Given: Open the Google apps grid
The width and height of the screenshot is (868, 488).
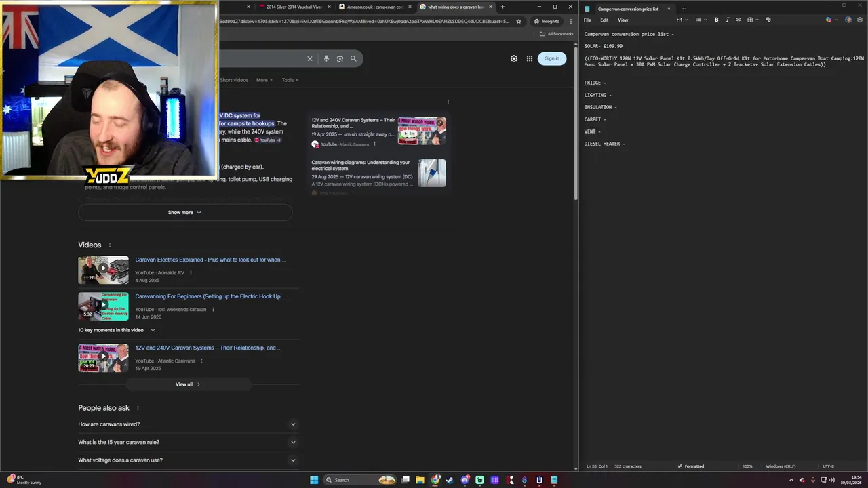Looking at the screenshot, I should point(530,58).
